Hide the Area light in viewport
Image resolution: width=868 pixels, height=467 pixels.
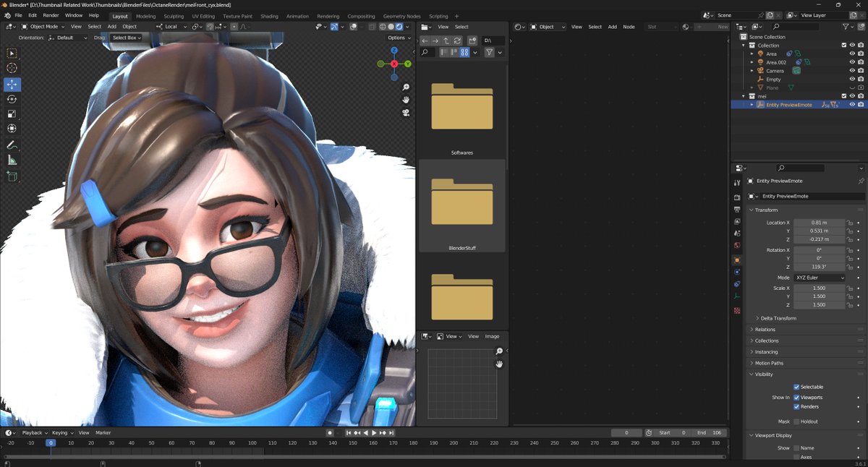coord(852,53)
